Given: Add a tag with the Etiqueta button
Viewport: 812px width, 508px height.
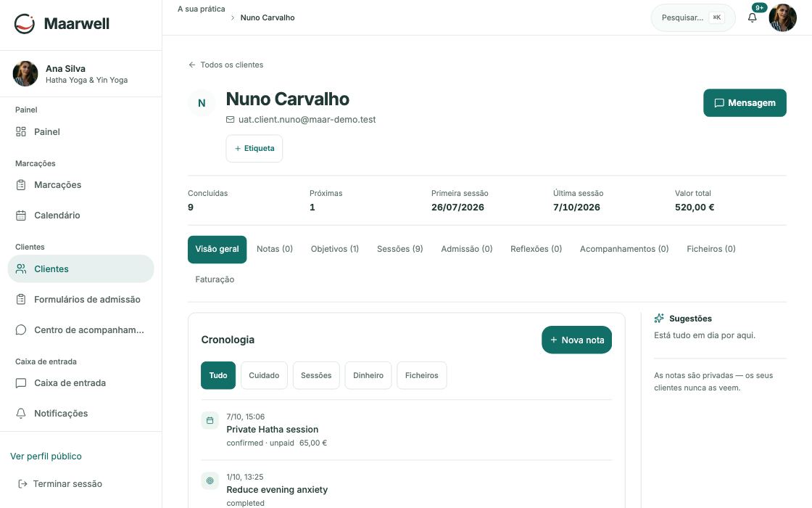Looking at the screenshot, I should 254,148.
